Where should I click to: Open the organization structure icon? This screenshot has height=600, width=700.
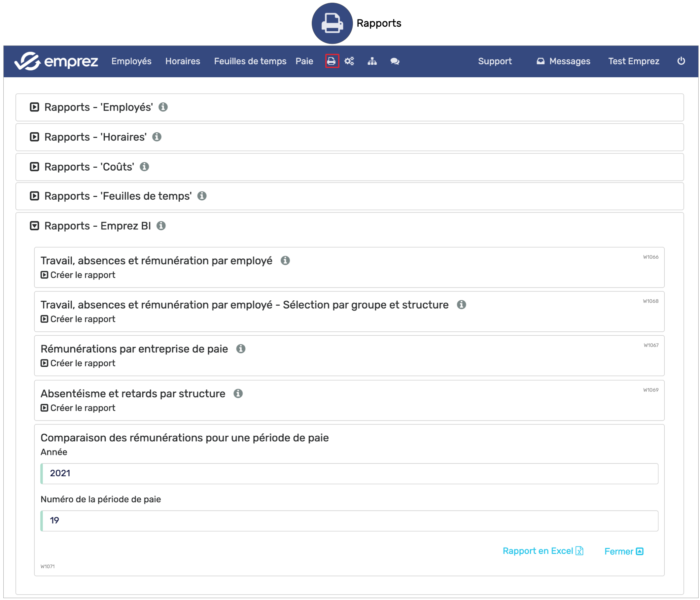point(372,61)
